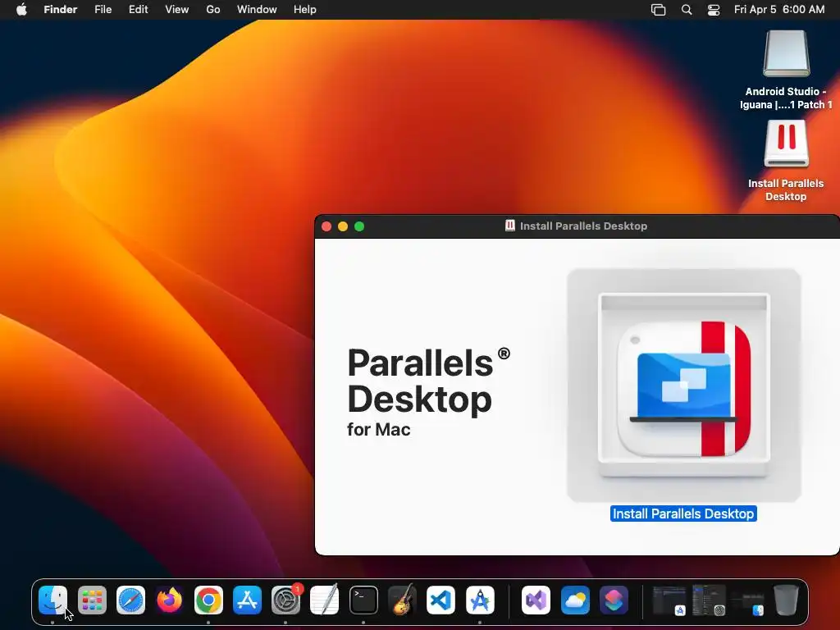Launch Google Chrome from the Dock
Viewport: 840px width, 630px height.
(x=208, y=600)
